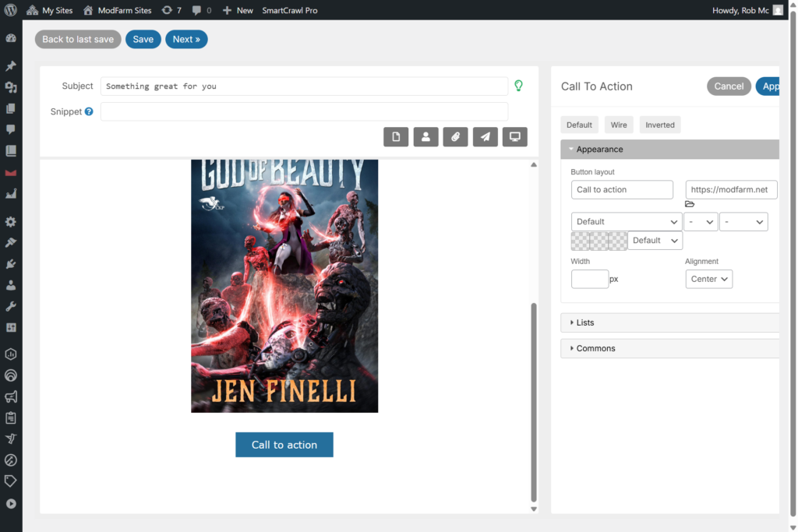The width and height of the screenshot is (798, 532).
Task: Select the Inverted button style preset
Action: [x=660, y=125]
